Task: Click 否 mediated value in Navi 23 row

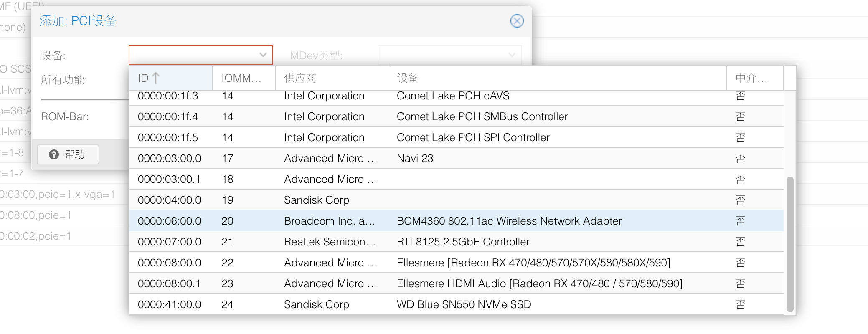Action: pyautogui.click(x=740, y=158)
